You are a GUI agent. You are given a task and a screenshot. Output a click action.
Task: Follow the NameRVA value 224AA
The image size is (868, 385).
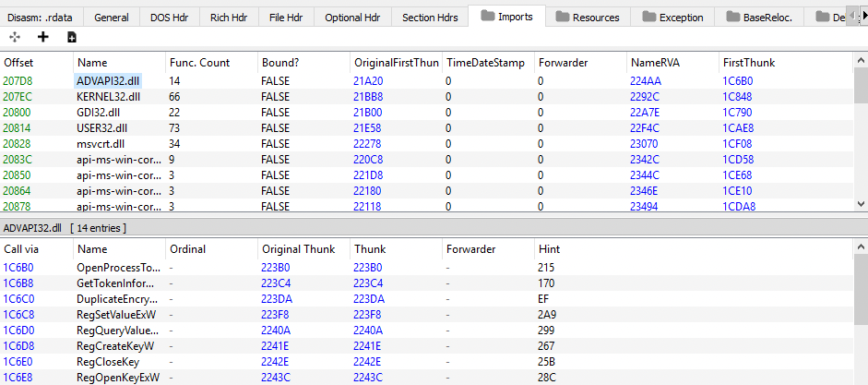point(648,80)
